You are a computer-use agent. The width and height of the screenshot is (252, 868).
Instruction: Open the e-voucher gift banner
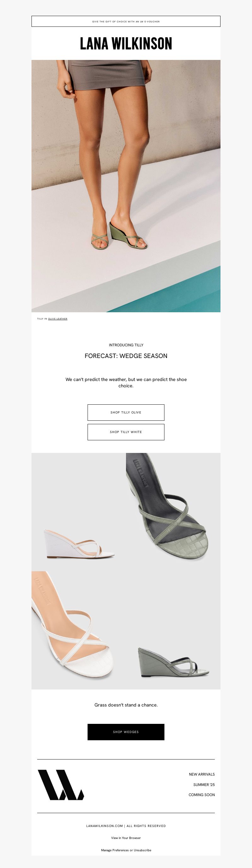coord(126,21)
